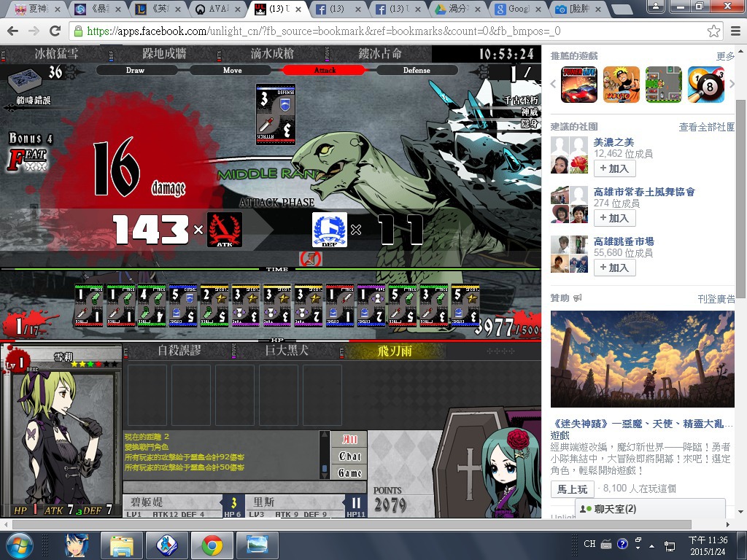This screenshot has width=747, height=560.
Task: Open the Naruto game icon
Action: (622, 85)
